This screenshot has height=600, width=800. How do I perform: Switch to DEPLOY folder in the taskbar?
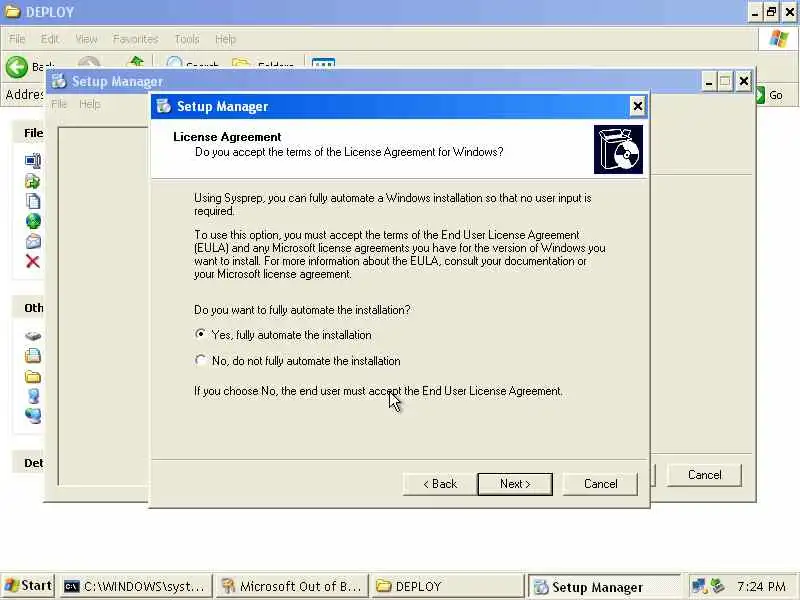click(446, 586)
